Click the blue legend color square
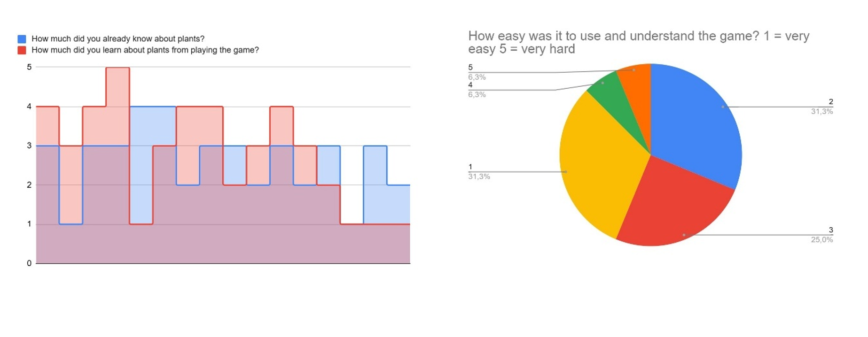 click(22, 39)
